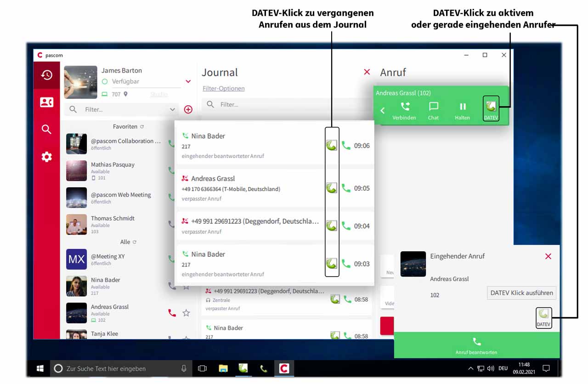Close the incoming call popup
The height and width of the screenshot is (384, 588).
[548, 256]
